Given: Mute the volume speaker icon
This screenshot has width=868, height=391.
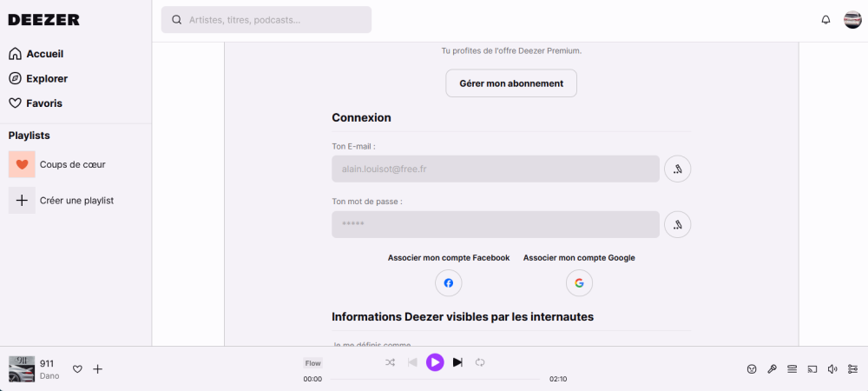Looking at the screenshot, I should (x=832, y=369).
